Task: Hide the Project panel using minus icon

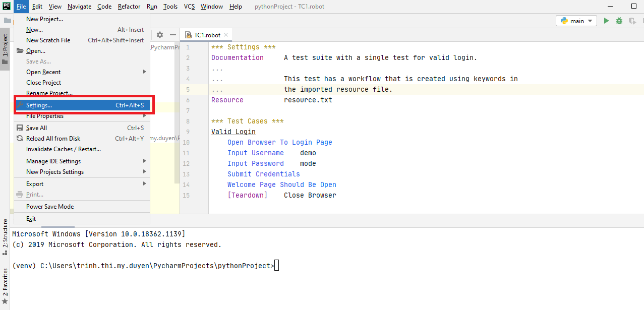Action: pos(172,35)
